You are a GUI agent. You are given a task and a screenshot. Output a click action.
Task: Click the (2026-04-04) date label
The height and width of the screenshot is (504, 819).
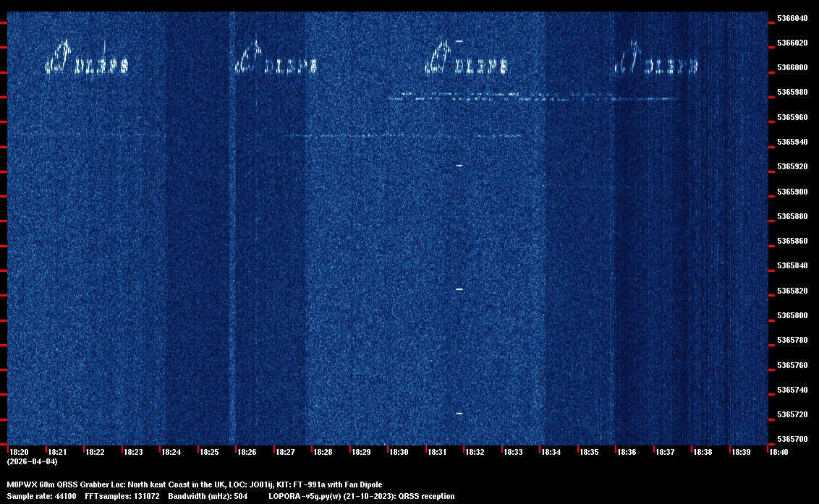click(32, 461)
